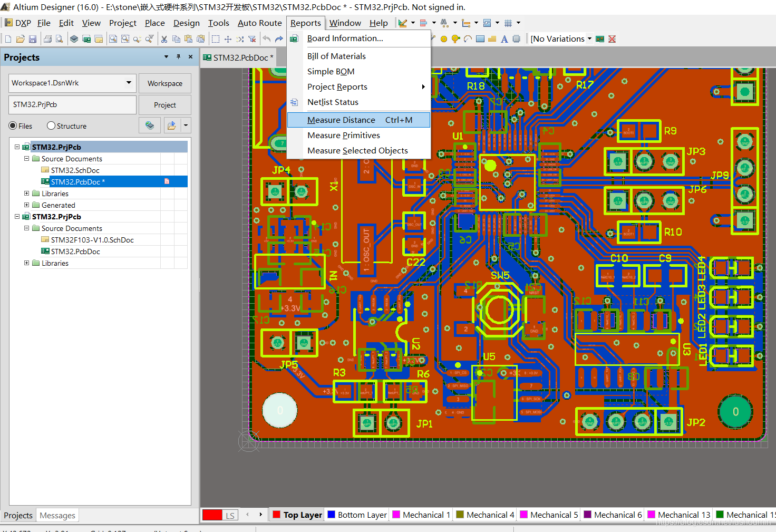Click the Redo arrow icon
Screen dimensions: 776x532
(x=279, y=39)
